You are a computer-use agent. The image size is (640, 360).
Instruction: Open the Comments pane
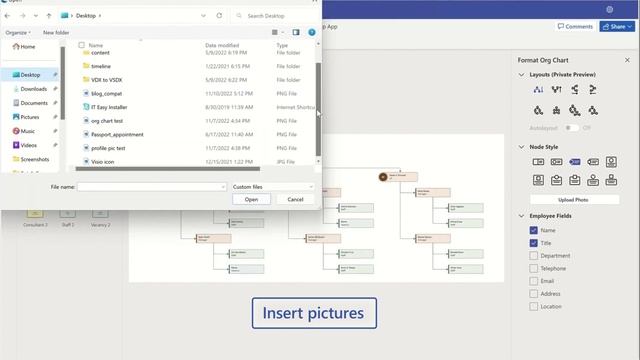[575, 27]
